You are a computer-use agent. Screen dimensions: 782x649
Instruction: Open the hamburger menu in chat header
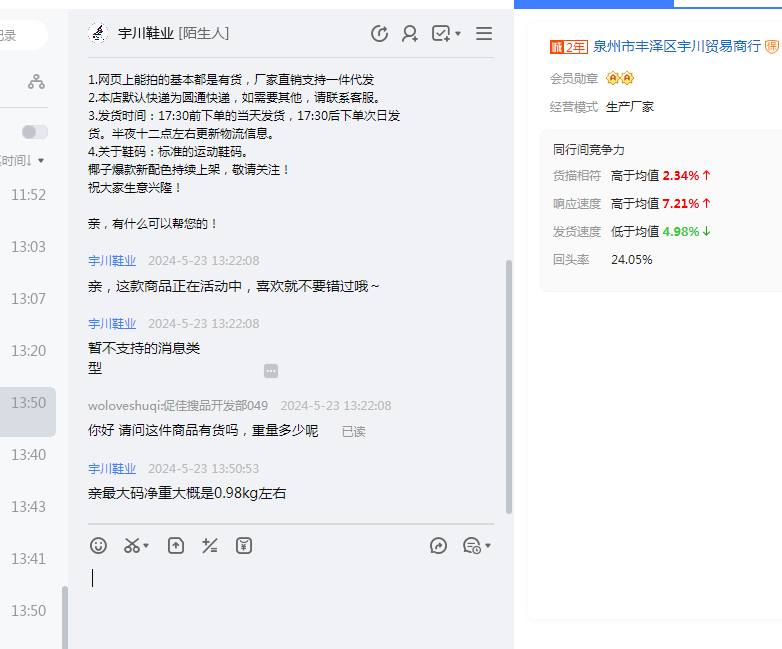pyautogui.click(x=484, y=34)
